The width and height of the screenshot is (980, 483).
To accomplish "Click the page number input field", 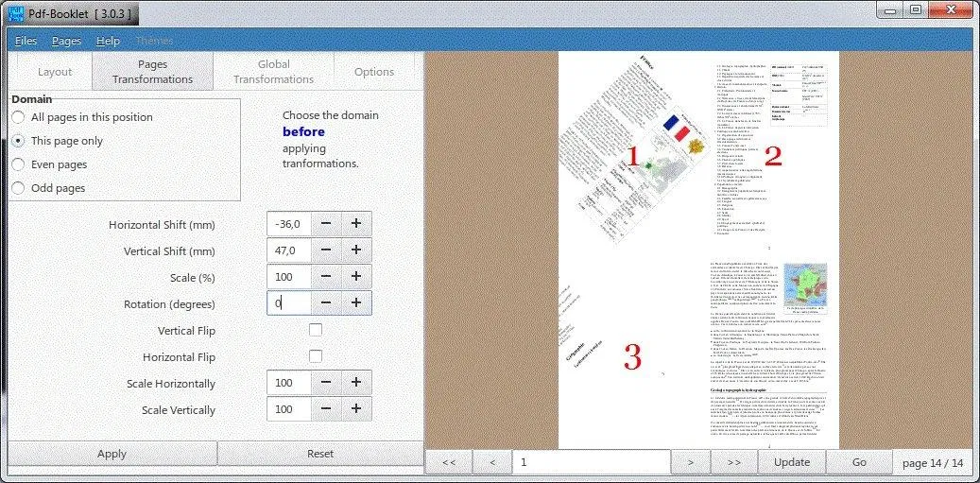I will pos(591,462).
